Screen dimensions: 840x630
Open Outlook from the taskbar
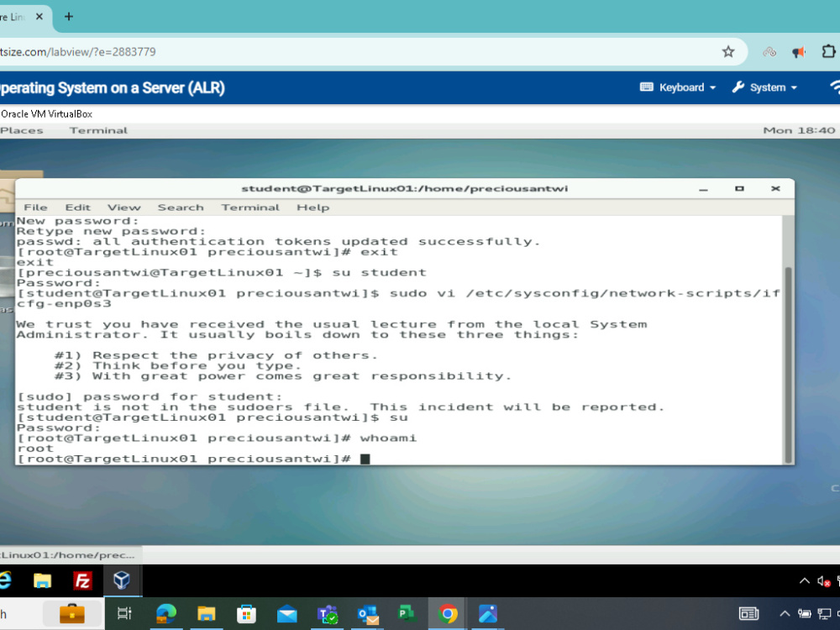(x=368, y=614)
